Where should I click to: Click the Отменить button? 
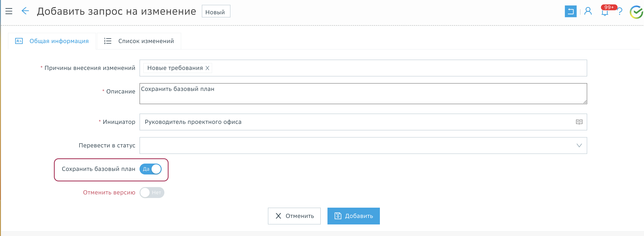coord(294,216)
